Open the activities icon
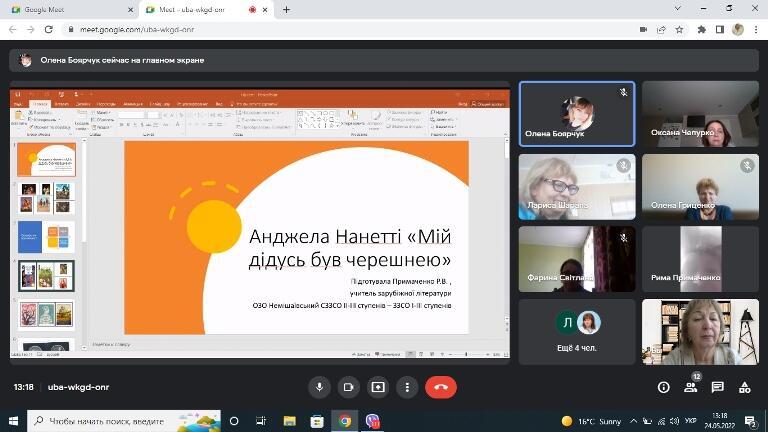768x432 pixels. tap(744, 387)
